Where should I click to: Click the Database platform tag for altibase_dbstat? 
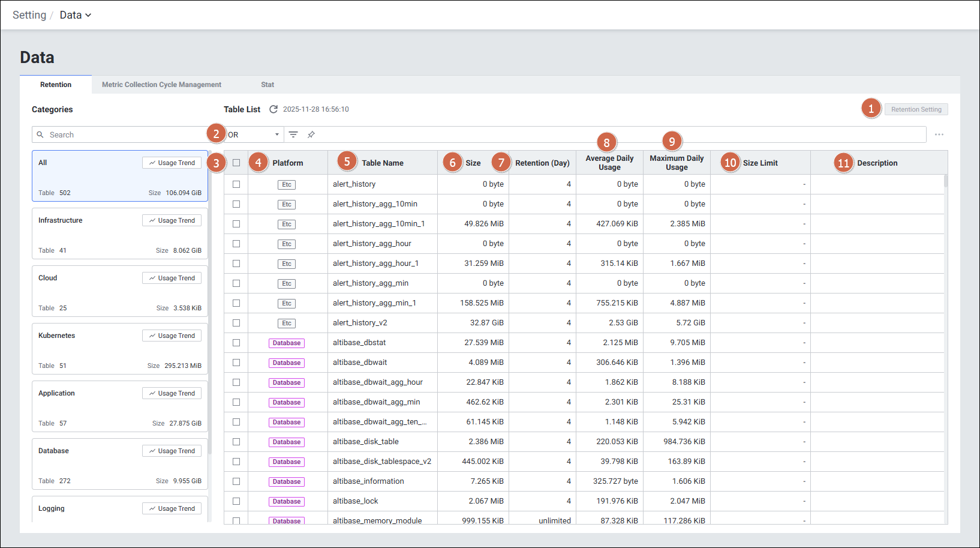pyautogui.click(x=286, y=343)
